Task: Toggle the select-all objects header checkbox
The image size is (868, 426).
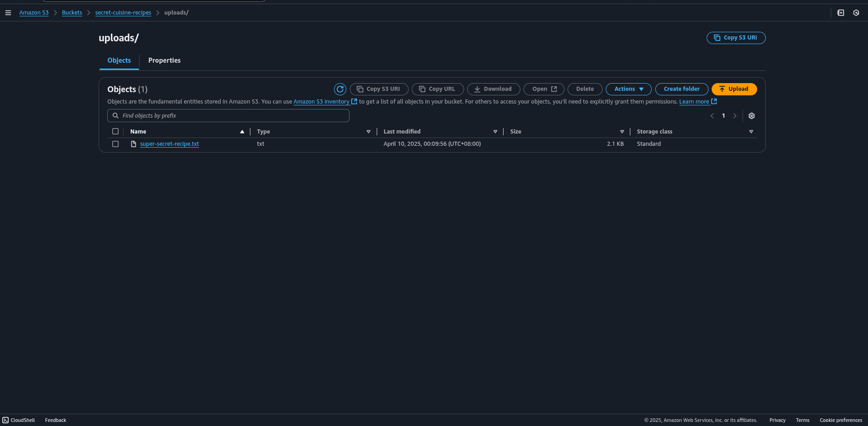Action: tap(115, 131)
